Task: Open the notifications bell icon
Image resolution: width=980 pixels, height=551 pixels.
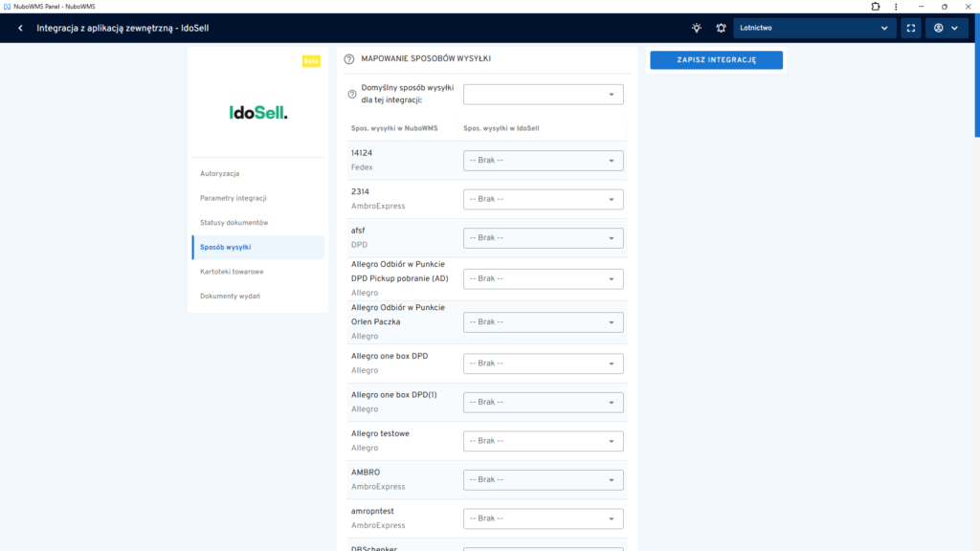Action: coord(721,28)
